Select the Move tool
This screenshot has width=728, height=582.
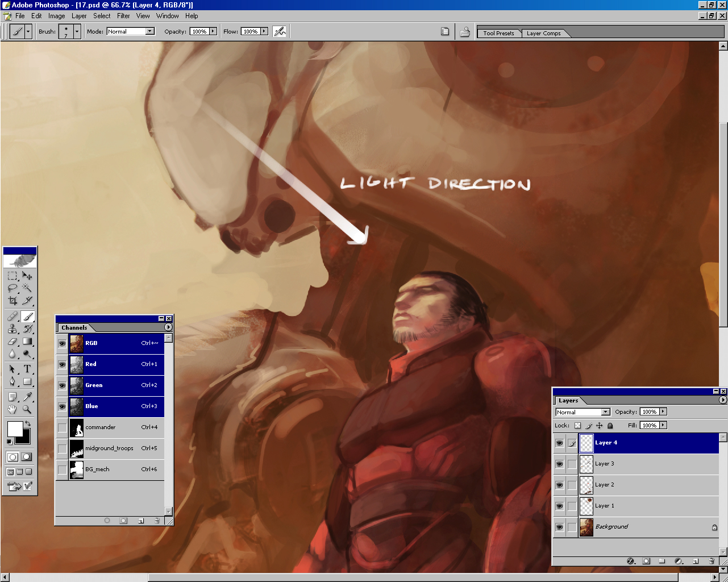tap(27, 276)
